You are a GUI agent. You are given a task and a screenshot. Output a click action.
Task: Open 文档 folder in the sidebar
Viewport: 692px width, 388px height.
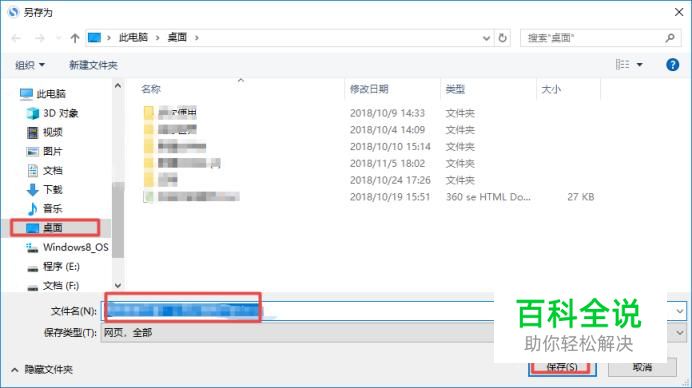[x=45, y=170]
